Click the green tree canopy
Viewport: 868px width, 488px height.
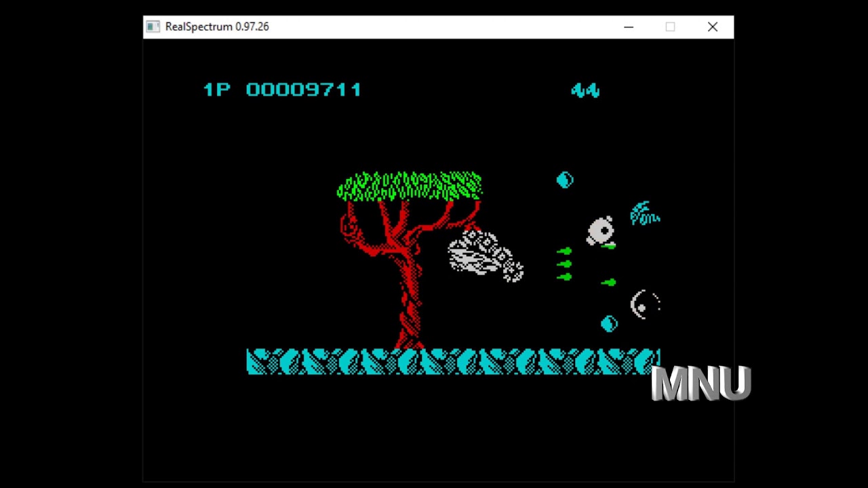click(410, 186)
